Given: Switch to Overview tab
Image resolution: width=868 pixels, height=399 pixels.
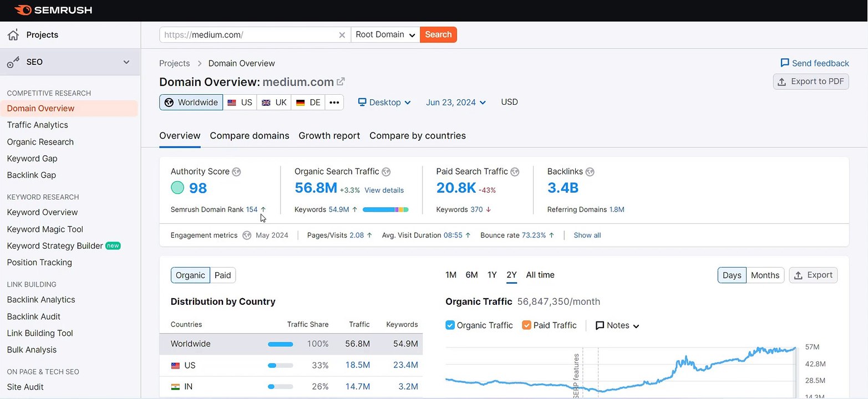Looking at the screenshot, I should [180, 136].
